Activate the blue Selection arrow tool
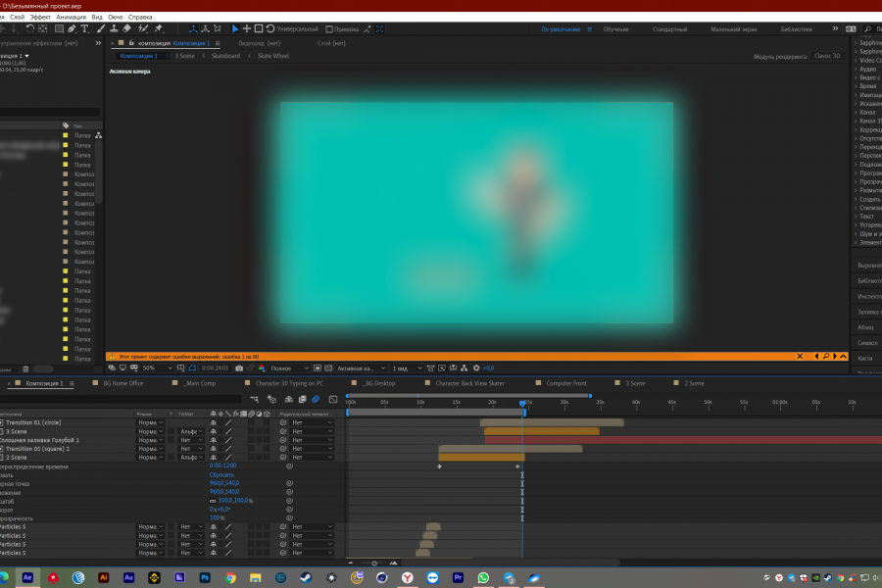 coord(235,28)
